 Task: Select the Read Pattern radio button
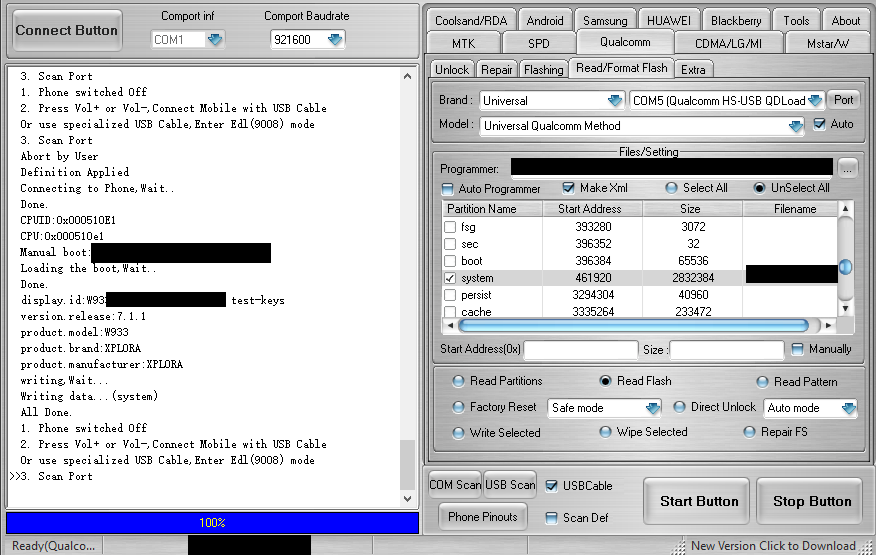[x=762, y=382]
